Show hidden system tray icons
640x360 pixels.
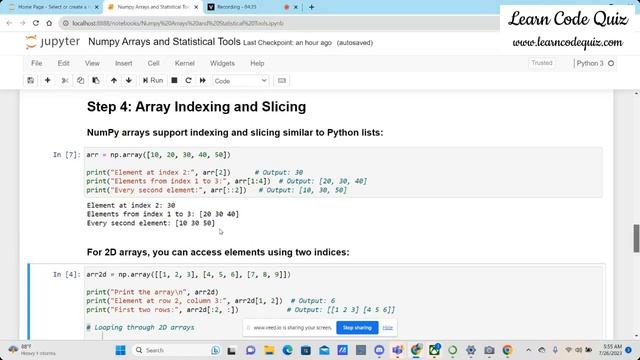pyautogui.click(x=529, y=350)
